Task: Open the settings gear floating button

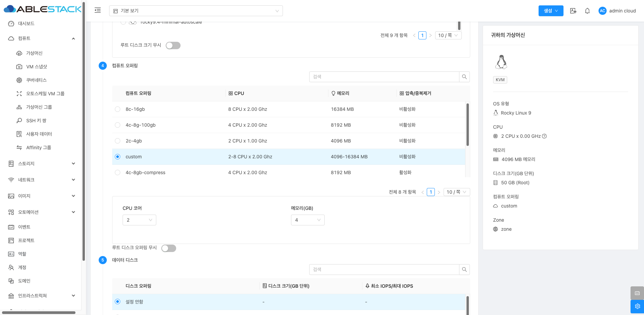Action: [637, 306]
